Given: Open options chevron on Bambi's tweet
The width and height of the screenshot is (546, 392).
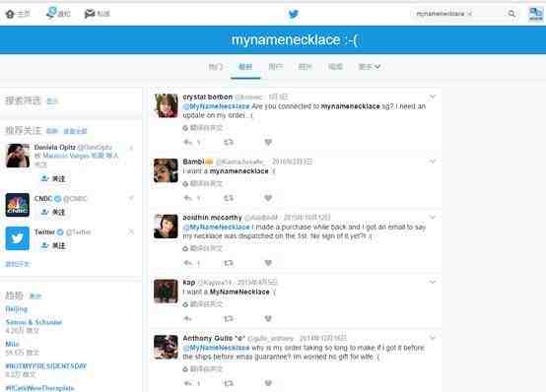Looking at the screenshot, I should [x=433, y=162].
